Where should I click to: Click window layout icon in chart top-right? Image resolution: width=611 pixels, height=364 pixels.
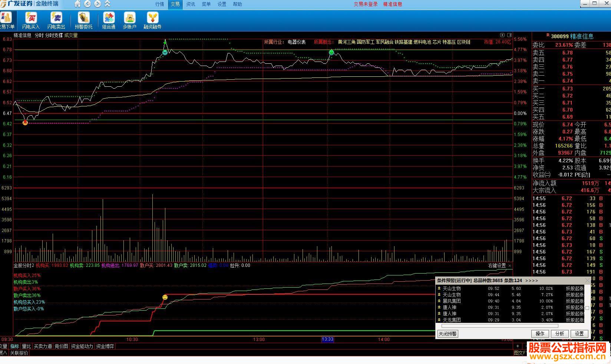click(509, 35)
